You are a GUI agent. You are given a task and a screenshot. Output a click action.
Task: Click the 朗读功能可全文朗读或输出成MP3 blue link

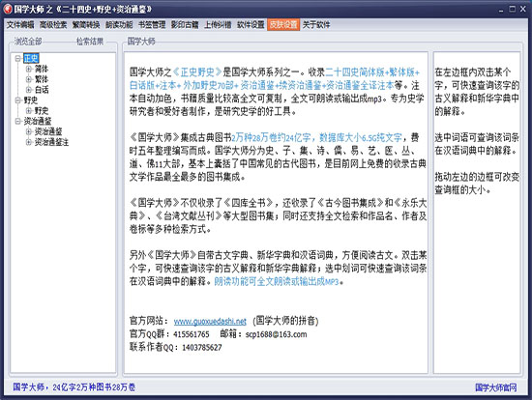click(x=277, y=282)
